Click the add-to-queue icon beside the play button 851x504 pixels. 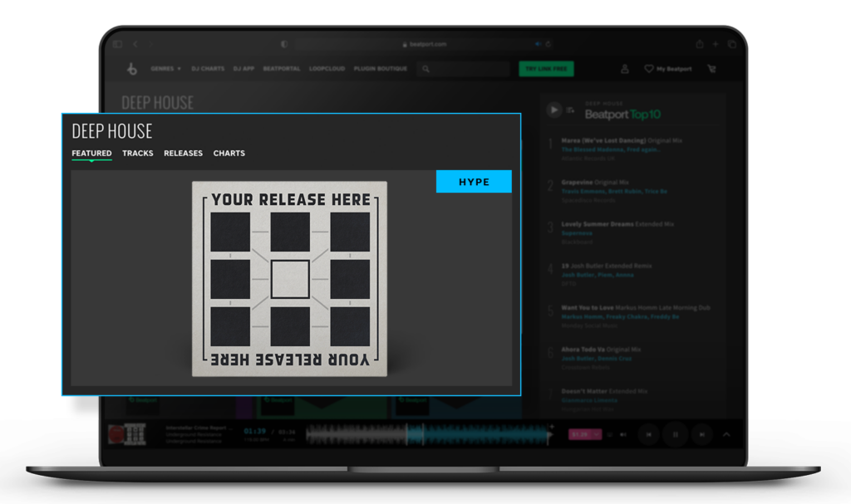tap(569, 110)
